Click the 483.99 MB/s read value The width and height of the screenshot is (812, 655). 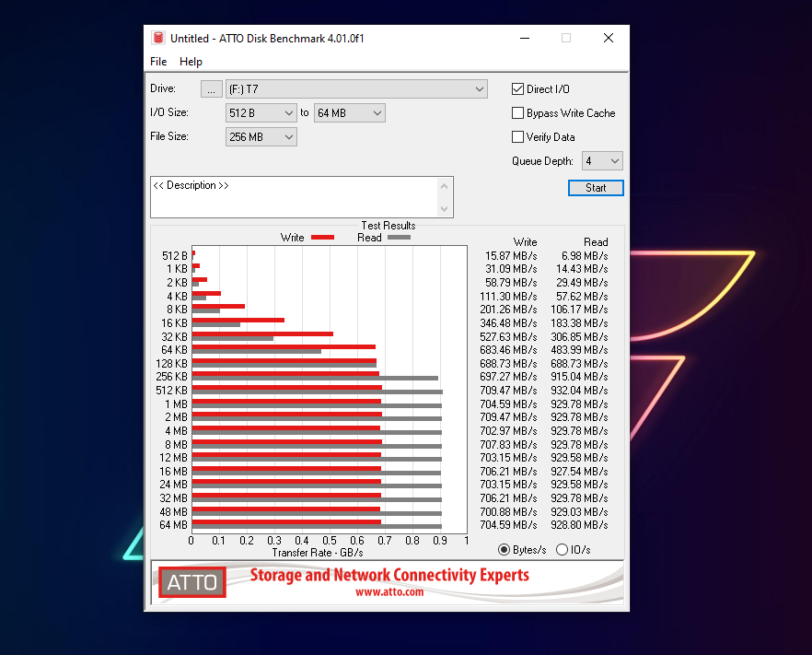579,350
